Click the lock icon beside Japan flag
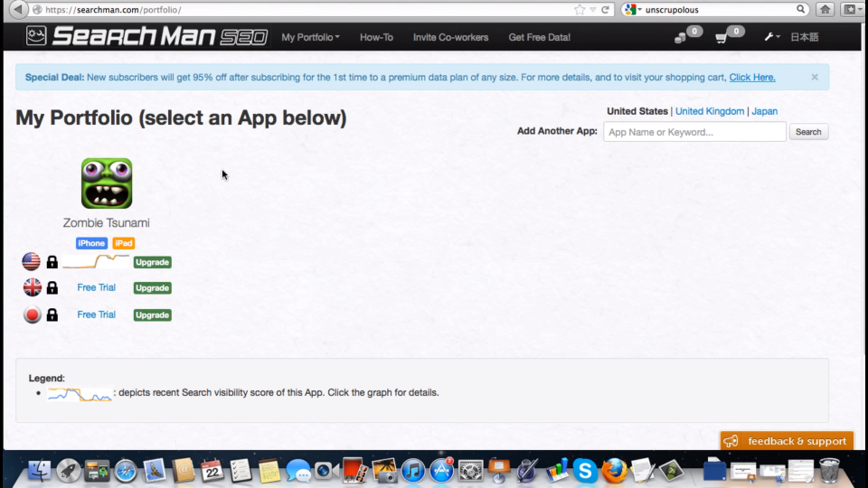Image resolution: width=868 pixels, height=488 pixels. click(x=52, y=314)
